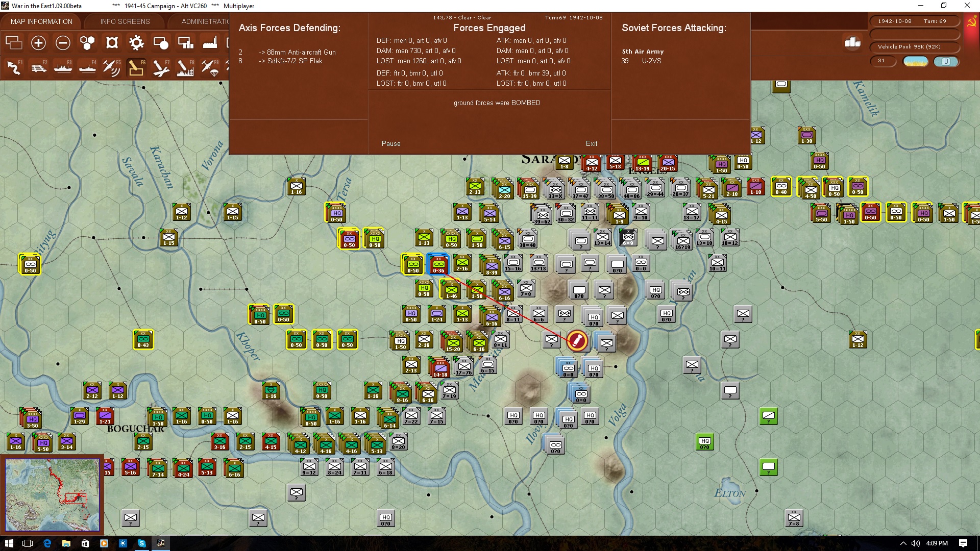The height and width of the screenshot is (551, 980).
Task: Open Microsoft Edge from the taskbar
Action: [x=47, y=543]
